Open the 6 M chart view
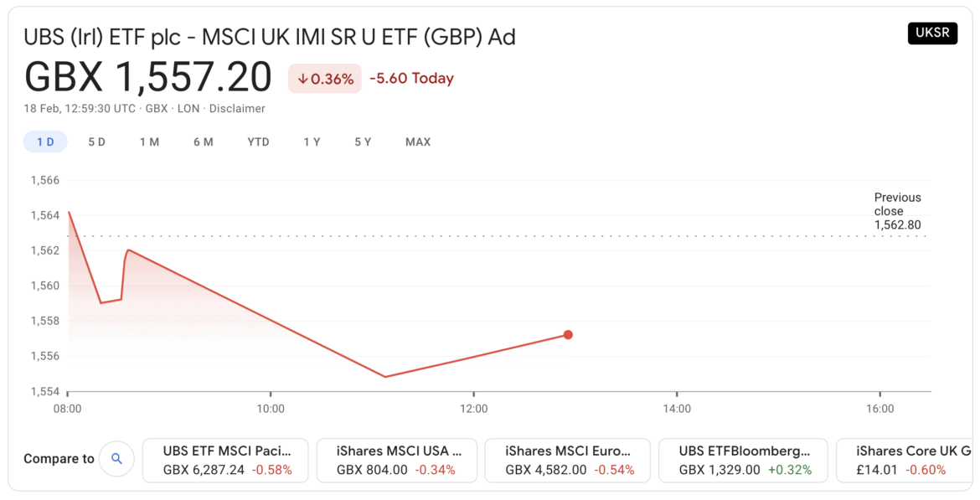The image size is (980, 500). (x=203, y=142)
